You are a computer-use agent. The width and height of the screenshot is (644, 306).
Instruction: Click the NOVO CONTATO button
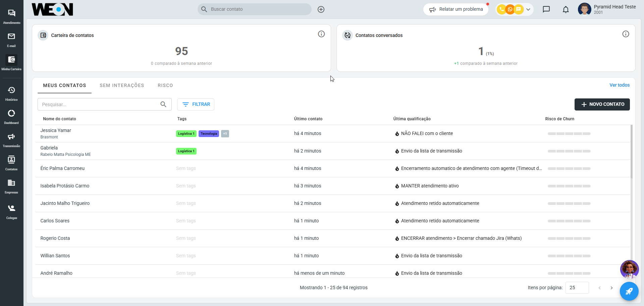pyautogui.click(x=602, y=104)
